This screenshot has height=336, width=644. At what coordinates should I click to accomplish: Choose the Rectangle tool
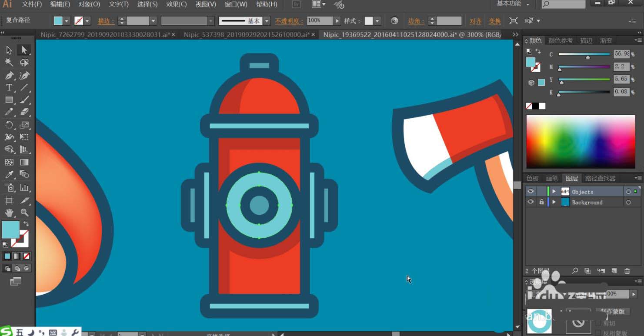point(9,100)
